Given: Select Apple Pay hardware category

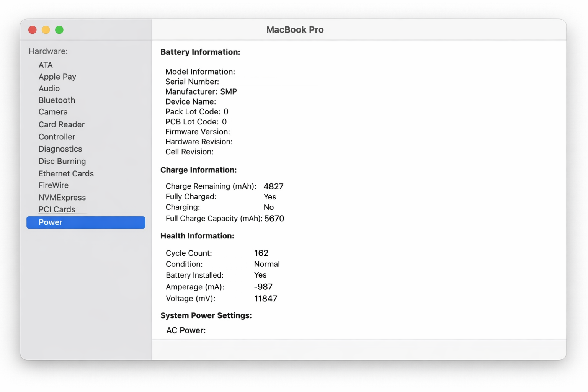Looking at the screenshot, I should coord(57,77).
